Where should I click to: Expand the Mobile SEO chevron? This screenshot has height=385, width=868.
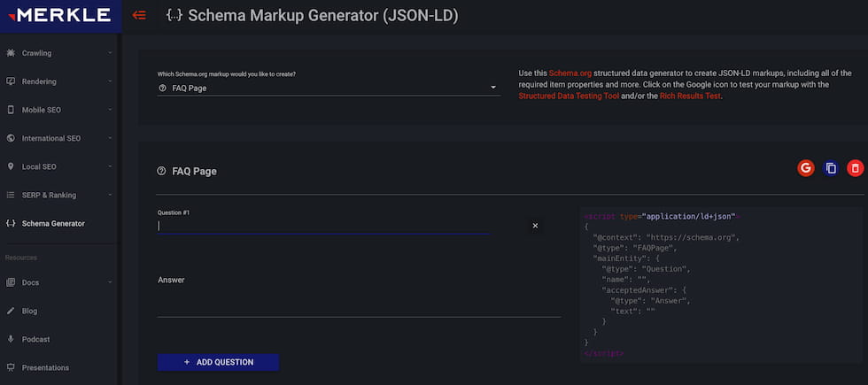(x=110, y=110)
